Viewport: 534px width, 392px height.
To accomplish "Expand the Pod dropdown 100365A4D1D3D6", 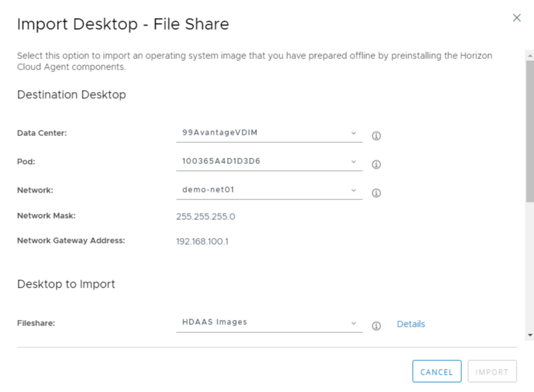I will pos(269,162).
